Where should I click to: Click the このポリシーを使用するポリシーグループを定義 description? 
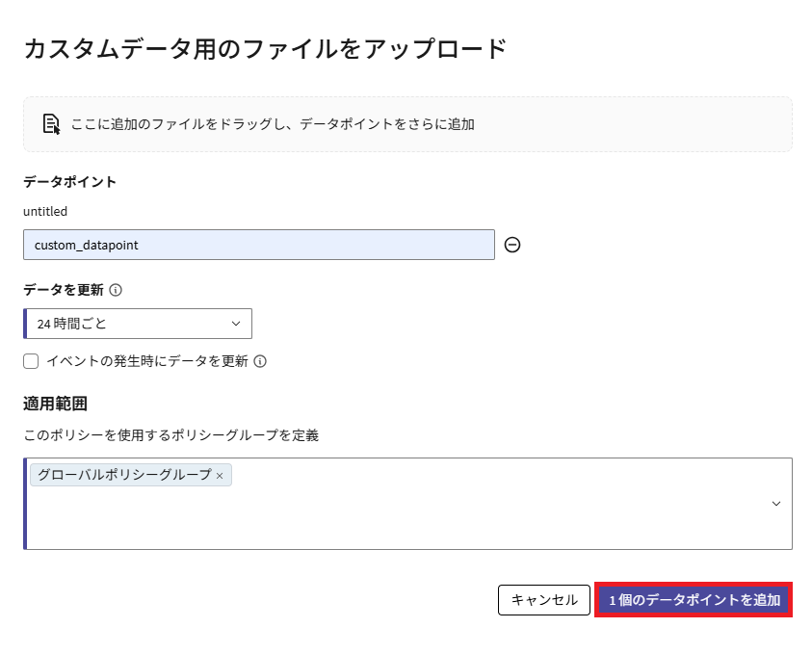point(170,435)
